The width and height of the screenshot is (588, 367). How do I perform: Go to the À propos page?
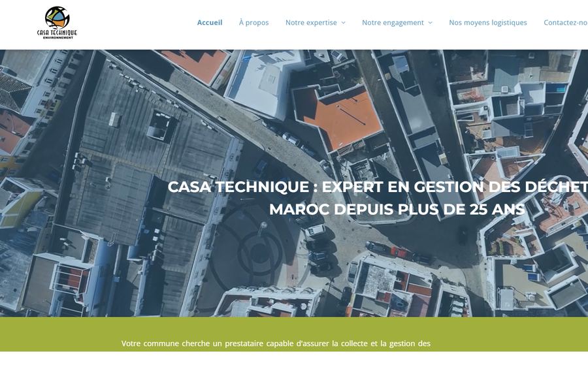pos(254,22)
